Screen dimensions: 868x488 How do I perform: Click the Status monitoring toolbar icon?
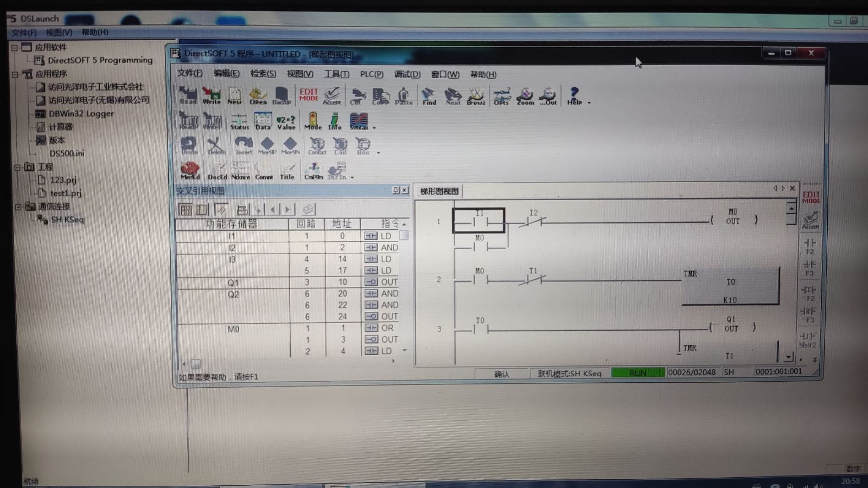pyautogui.click(x=239, y=121)
